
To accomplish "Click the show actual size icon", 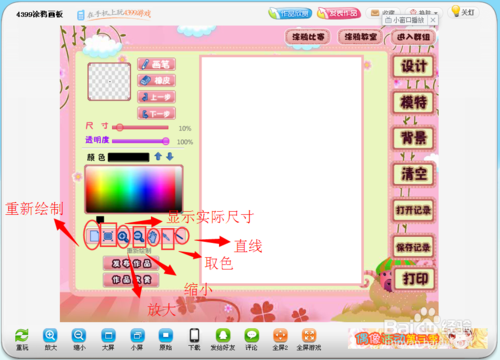I will coord(108,236).
